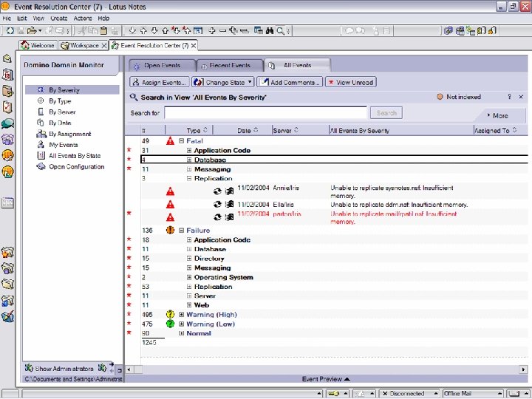532x399 pixels.
Task: Expand the More search options
Action: [498, 116]
